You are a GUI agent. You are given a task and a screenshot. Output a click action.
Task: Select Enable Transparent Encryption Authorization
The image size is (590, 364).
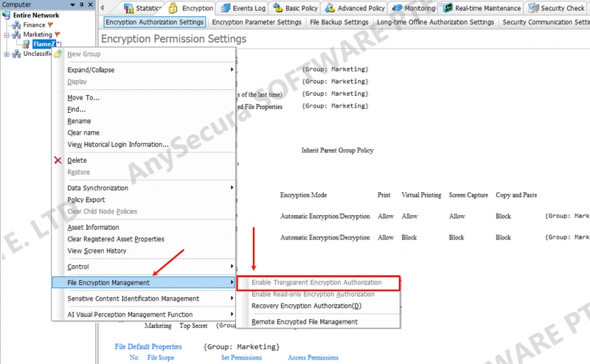pyautogui.click(x=318, y=283)
